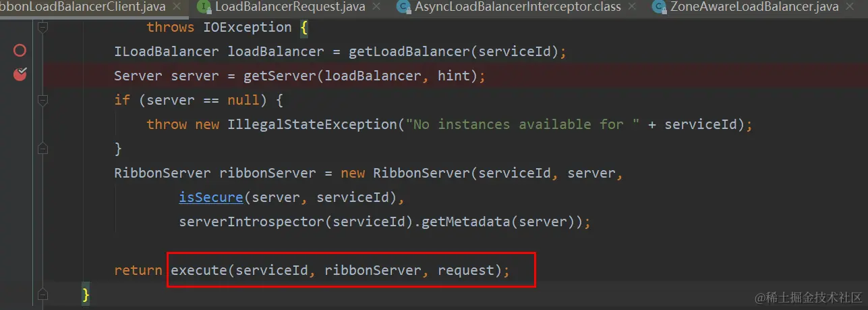Screen dimensions: 868x310
Task: Click the IllegalStateException class name
Action: coord(312,124)
